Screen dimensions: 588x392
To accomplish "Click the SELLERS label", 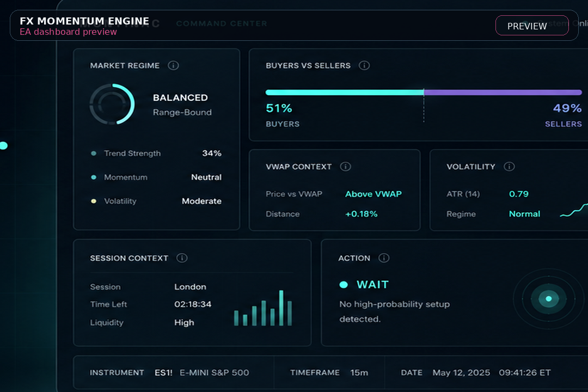I will [x=563, y=124].
